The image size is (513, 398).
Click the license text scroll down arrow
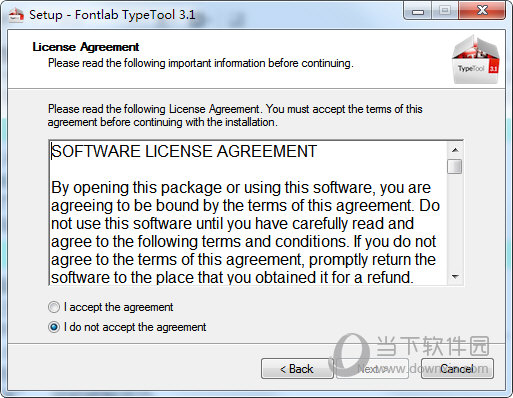click(455, 276)
